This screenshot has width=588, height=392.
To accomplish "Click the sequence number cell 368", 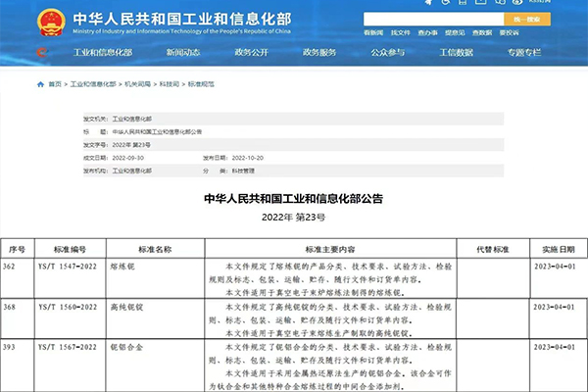I will tap(10, 307).
